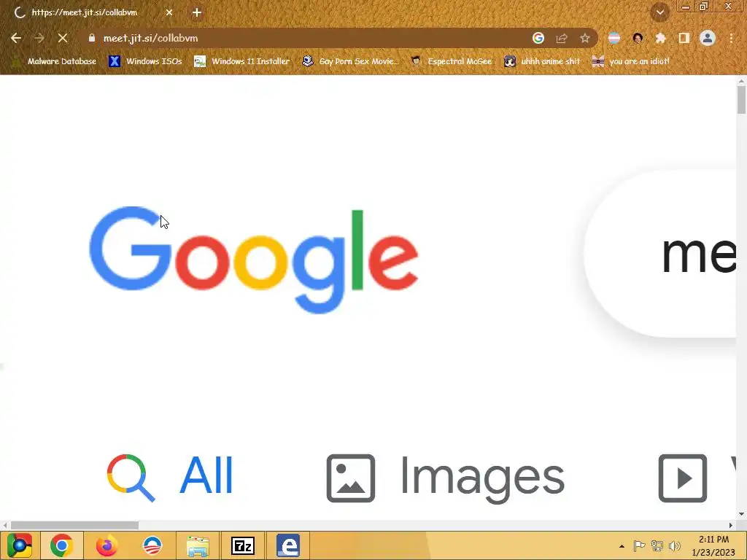View site information lock icon
747x560 pixels.
pyautogui.click(x=91, y=38)
